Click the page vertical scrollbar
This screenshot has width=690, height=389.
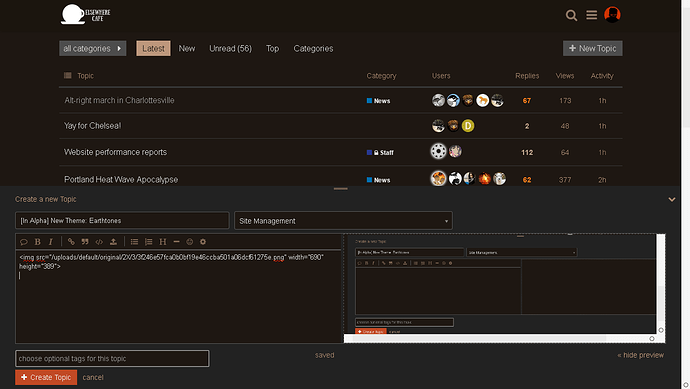point(685,194)
